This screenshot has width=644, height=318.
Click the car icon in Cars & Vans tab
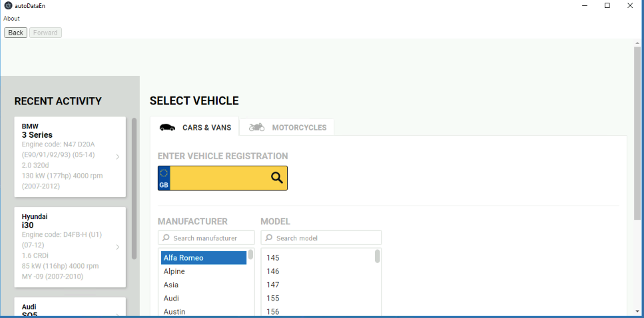coord(168,127)
